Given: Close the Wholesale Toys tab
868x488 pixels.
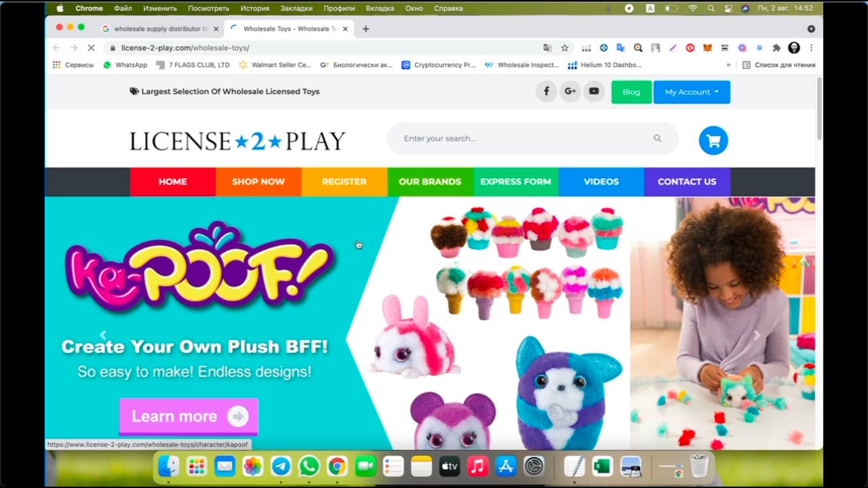Looking at the screenshot, I should [345, 29].
